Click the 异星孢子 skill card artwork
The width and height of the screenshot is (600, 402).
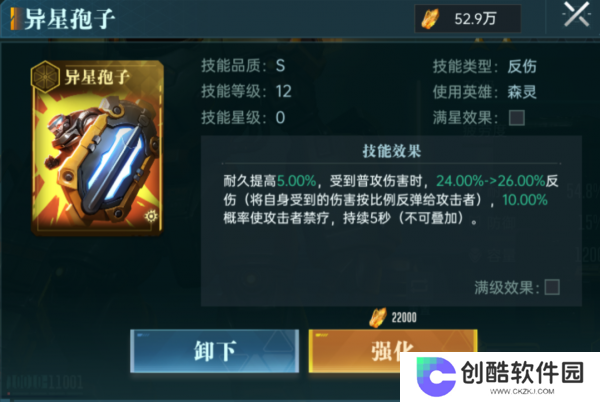pyautogui.click(x=98, y=148)
